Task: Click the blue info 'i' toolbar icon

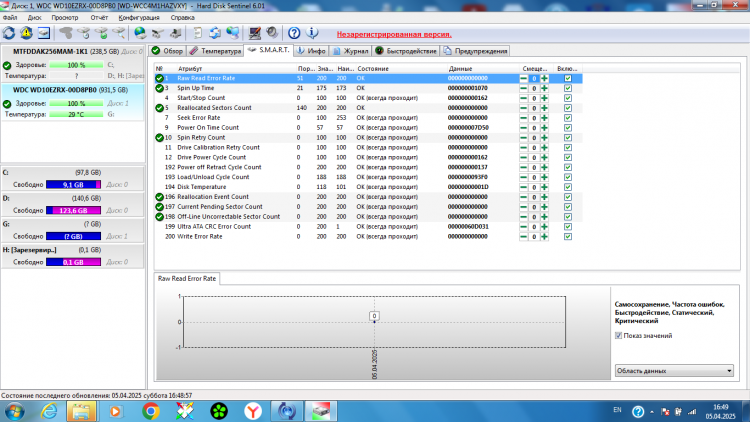Action: tap(312, 33)
